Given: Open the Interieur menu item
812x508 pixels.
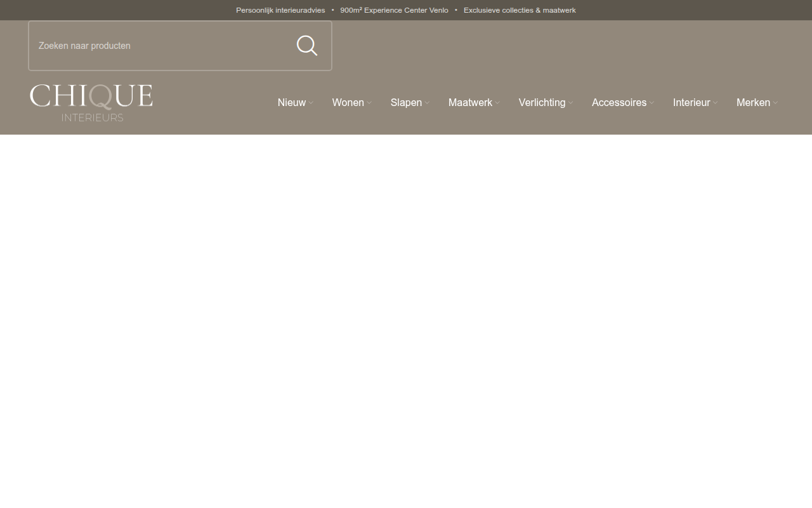Looking at the screenshot, I should 691,102.
